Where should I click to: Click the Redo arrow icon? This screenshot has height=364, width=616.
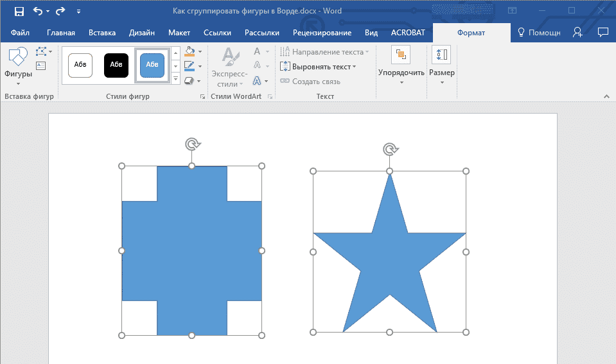(x=60, y=12)
